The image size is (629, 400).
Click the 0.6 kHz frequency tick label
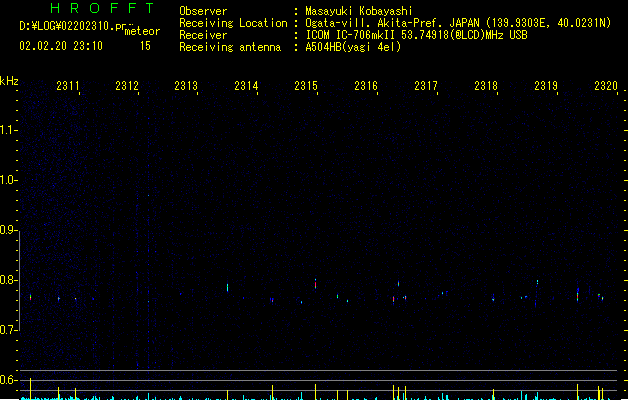[x=7, y=380]
